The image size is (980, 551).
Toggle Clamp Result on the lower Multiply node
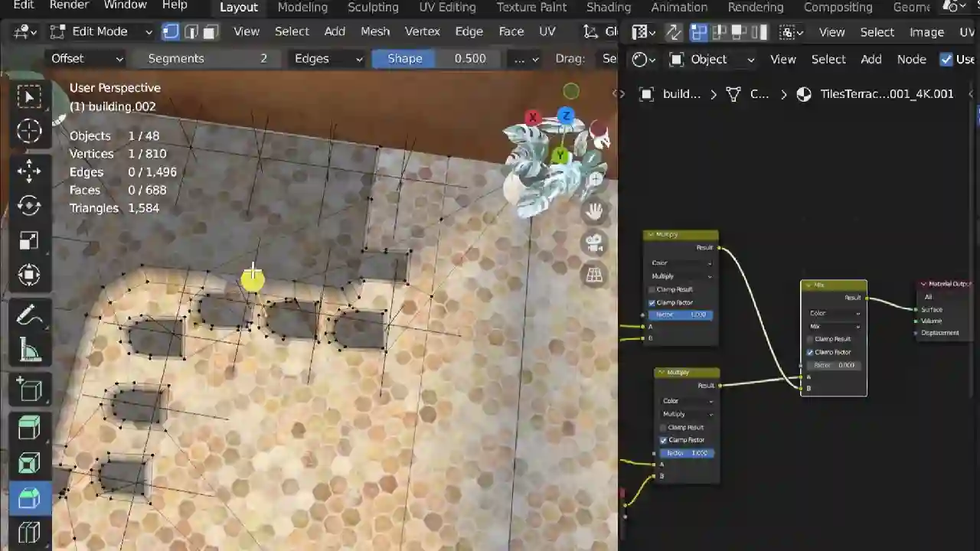(x=663, y=427)
